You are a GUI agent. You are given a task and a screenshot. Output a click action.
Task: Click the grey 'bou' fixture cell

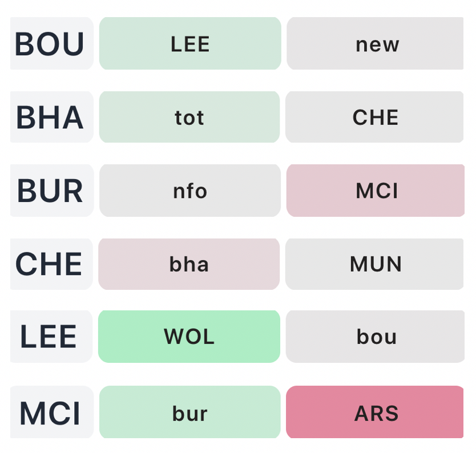375,337
